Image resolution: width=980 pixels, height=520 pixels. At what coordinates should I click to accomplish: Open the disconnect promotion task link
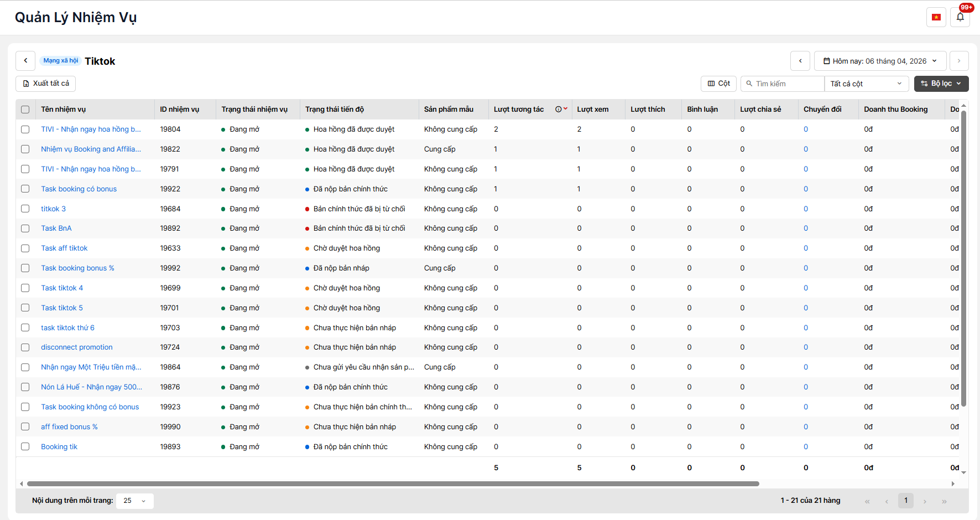click(x=77, y=347)
